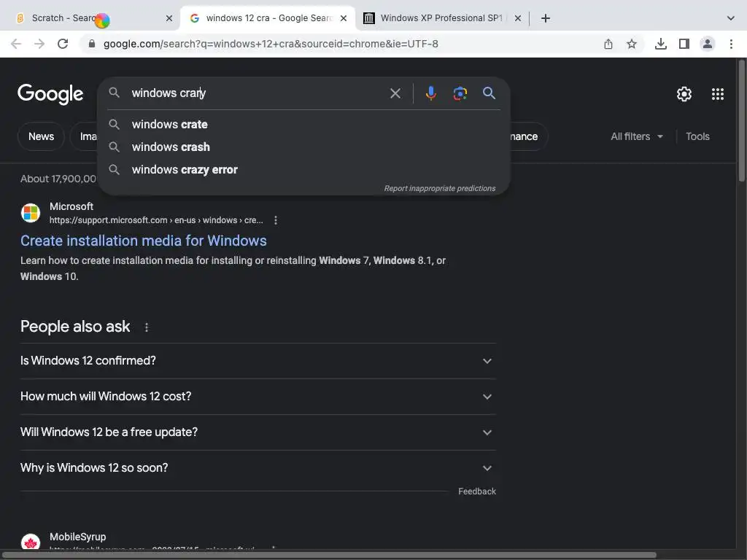Open People also ask options menu
The image size is (747, 560).
(x=146, y=327)
